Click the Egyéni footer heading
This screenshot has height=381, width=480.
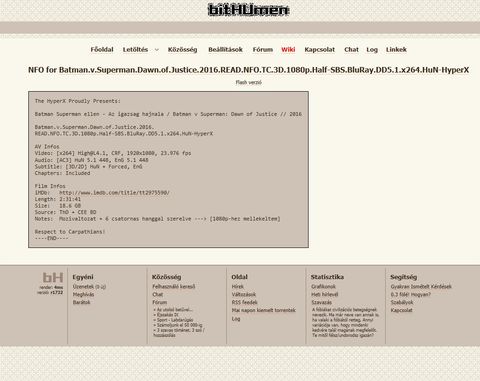(83, 277)
